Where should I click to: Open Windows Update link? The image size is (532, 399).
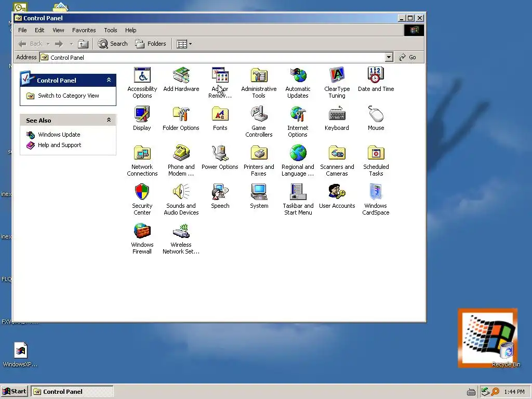[x=59, y=135]
